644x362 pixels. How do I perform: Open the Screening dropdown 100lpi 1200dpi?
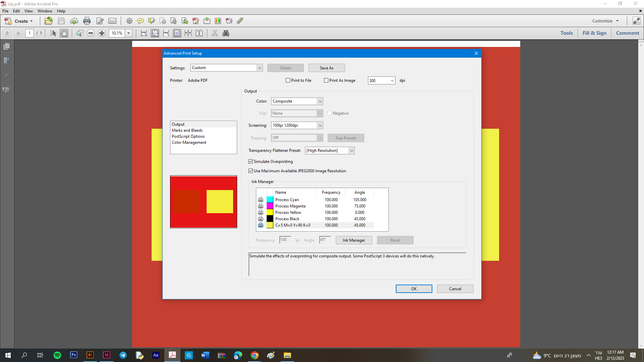[297, 125]
